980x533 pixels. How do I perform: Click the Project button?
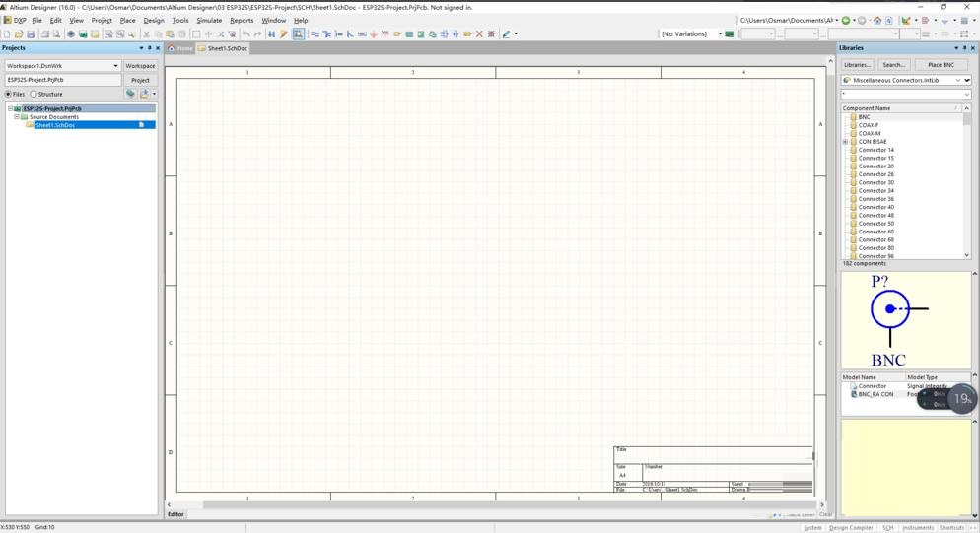[x=140, y=80]
